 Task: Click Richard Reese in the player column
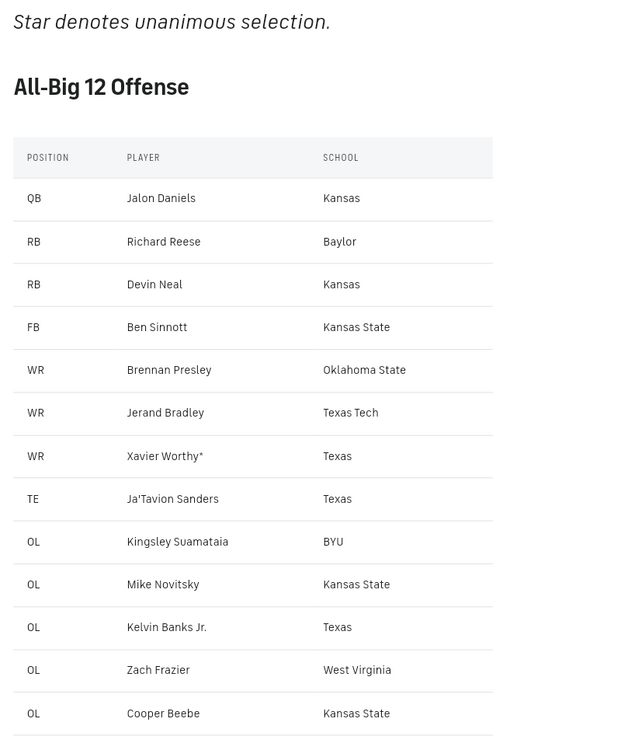(163, 242)
